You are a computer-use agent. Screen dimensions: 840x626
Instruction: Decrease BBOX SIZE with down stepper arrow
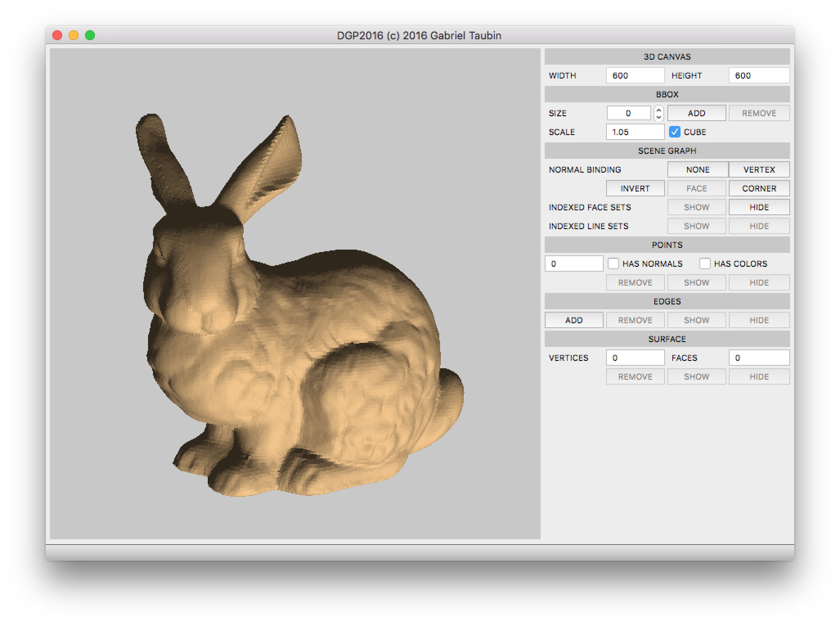[x=658, y=117]
